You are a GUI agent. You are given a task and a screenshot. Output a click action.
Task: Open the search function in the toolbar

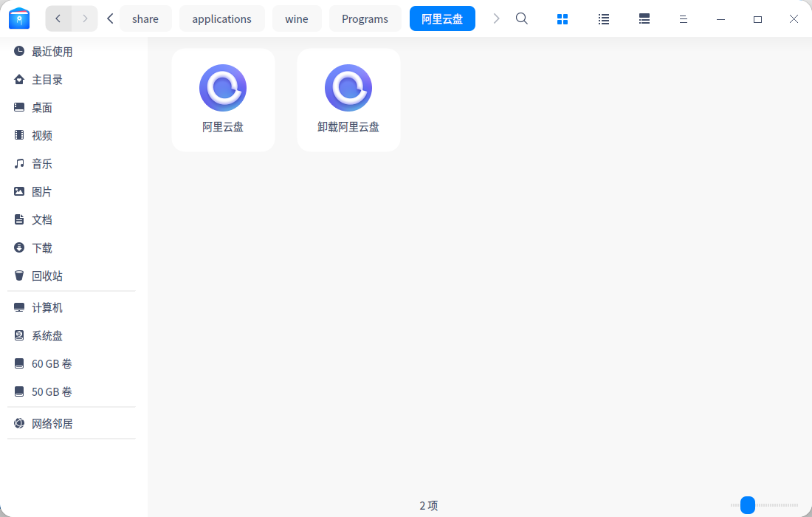tap(521, 18)
